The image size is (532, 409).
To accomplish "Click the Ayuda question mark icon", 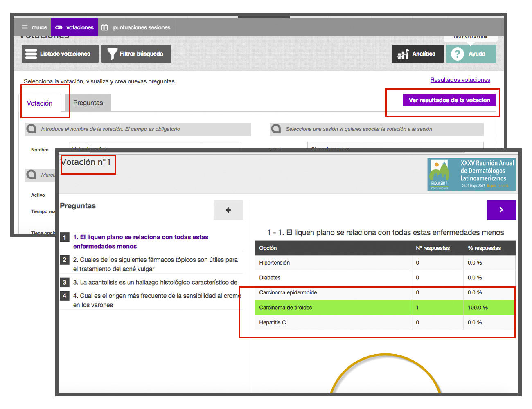I will pyautogui.click(x=457, y=54).
